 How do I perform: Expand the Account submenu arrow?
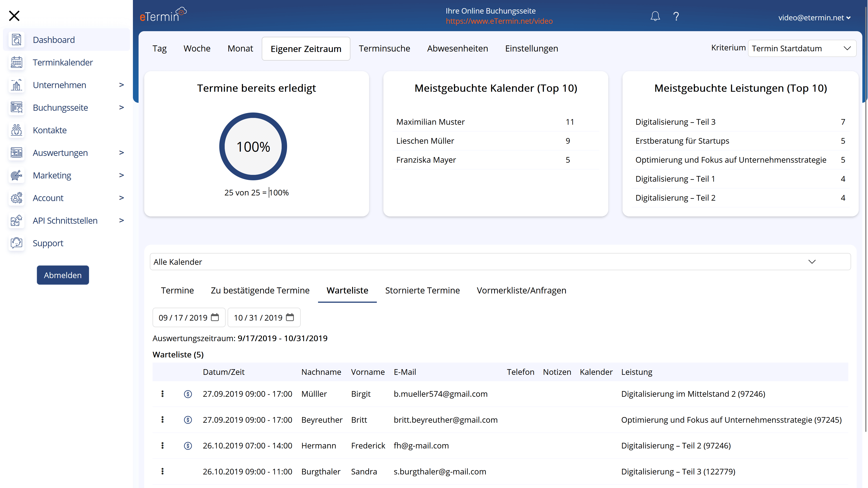[122, 198]
